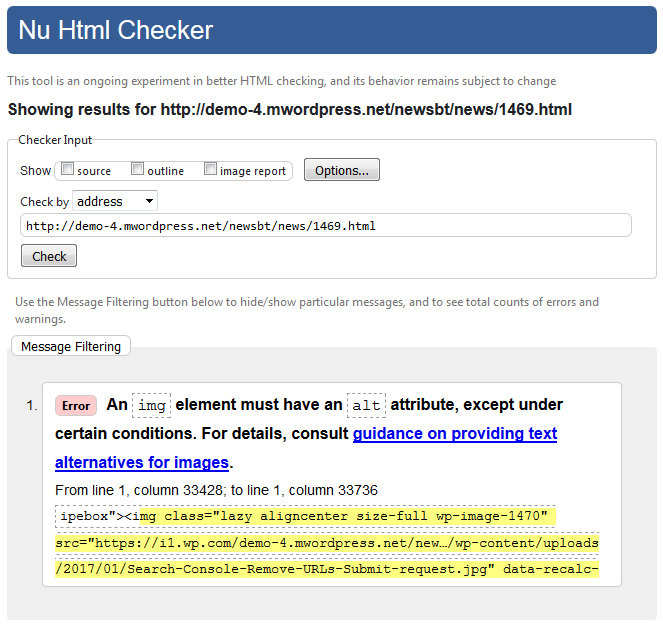The image size is (663, 628).
Task: Enable the source checkbox
Action: [67, 169]
